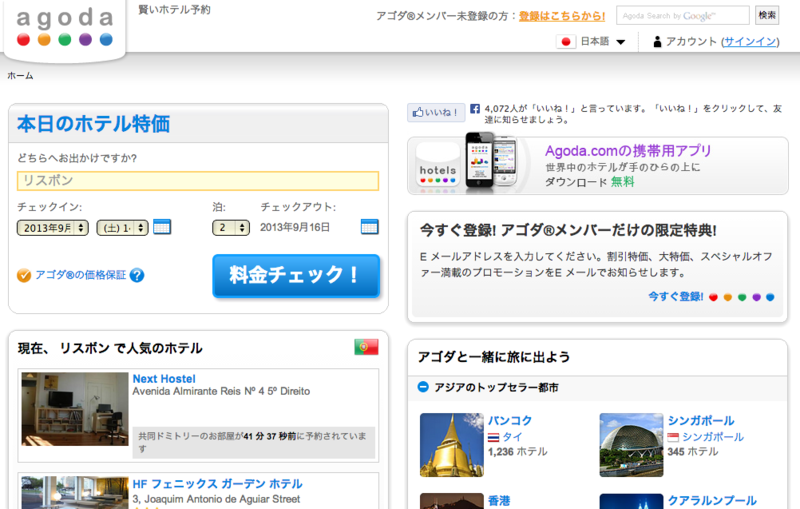Click the 本日のホテル特価 heading

coord(93,124)
